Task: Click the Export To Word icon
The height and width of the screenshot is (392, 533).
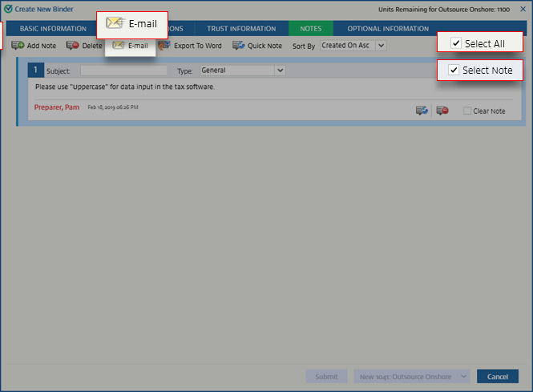Action: (164, 45)
